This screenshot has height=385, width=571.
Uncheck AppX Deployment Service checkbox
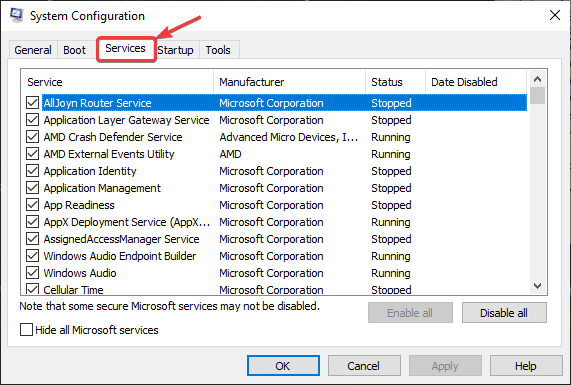pyautogui.click(x=32, y=222)
